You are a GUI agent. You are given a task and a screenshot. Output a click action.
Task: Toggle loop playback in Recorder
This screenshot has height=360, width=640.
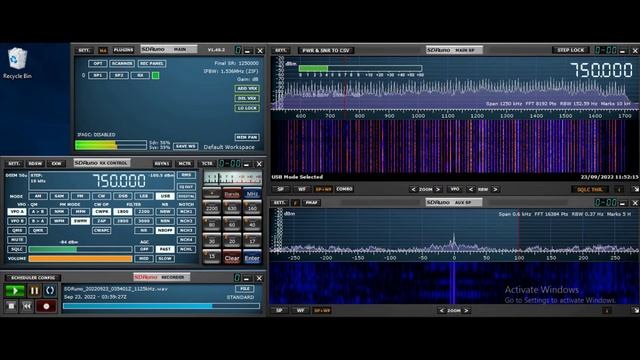pos(50,291)
